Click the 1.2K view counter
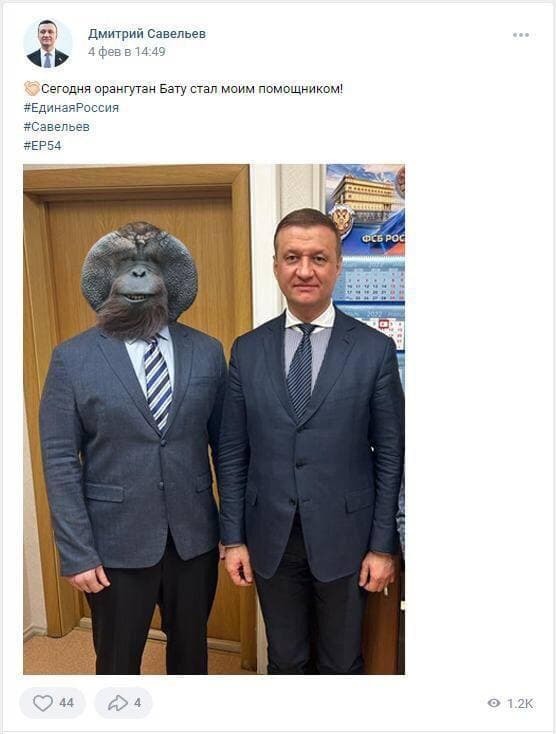This screenshot has height=734, width=556. [x=520, y=703]
